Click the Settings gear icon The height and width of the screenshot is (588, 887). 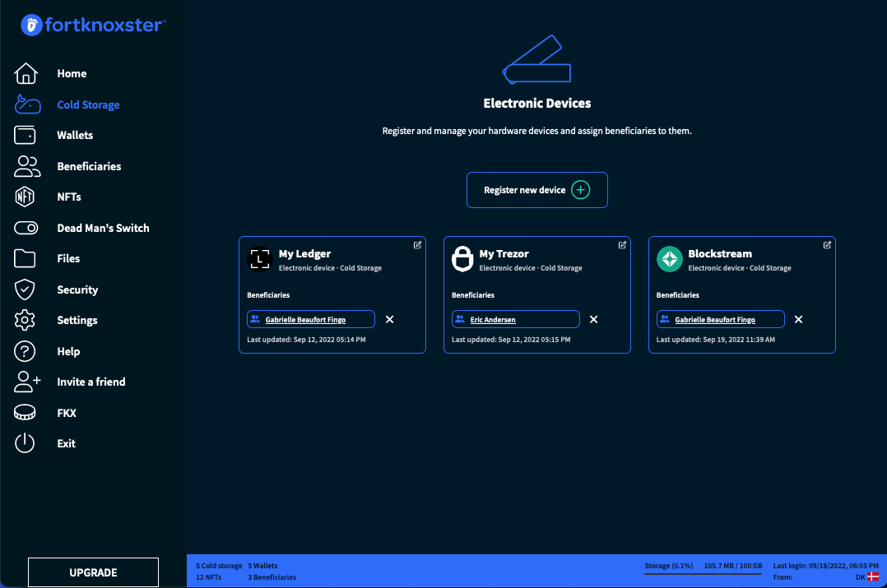pos(25,320)
